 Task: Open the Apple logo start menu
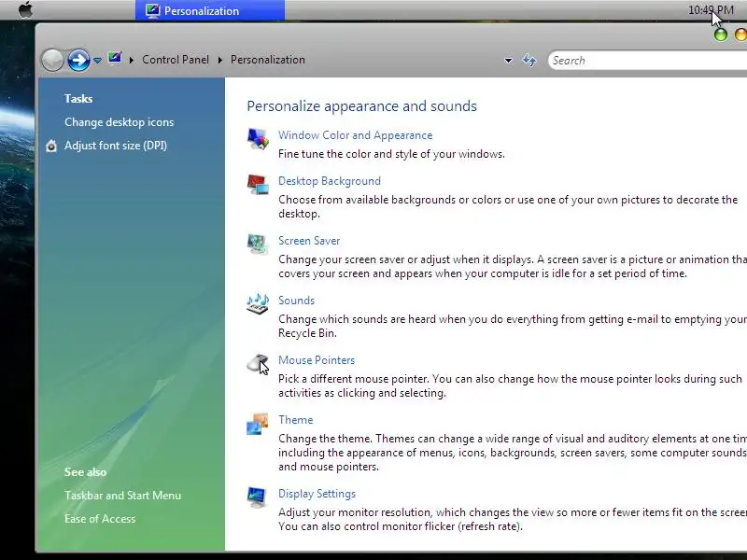[26, 9]
